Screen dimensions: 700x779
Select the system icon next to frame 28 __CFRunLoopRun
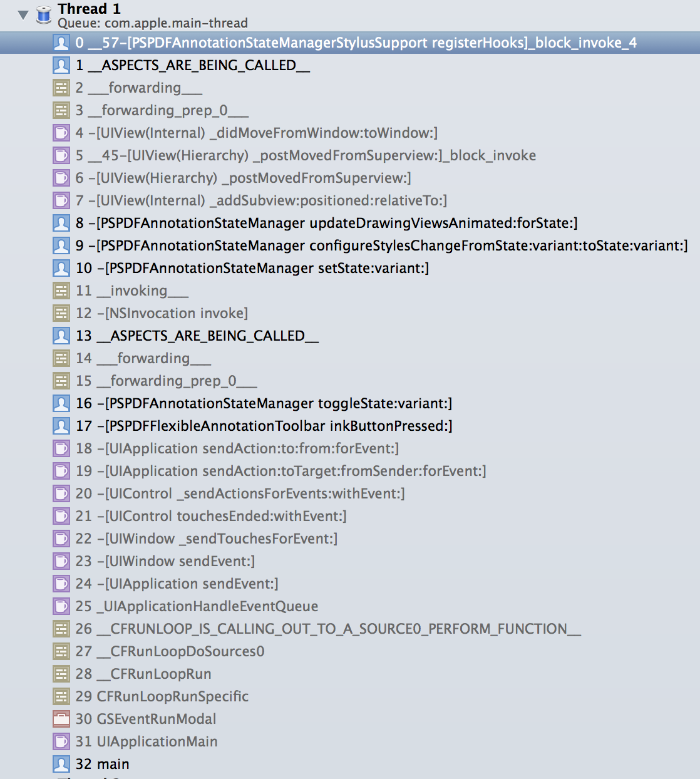pos(61,674)
